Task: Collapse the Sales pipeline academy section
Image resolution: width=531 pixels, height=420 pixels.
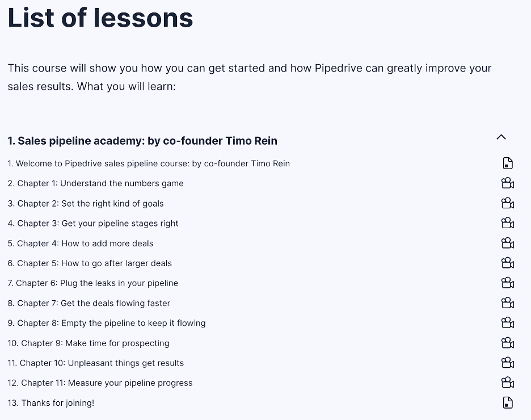Action: coord(500,137)
